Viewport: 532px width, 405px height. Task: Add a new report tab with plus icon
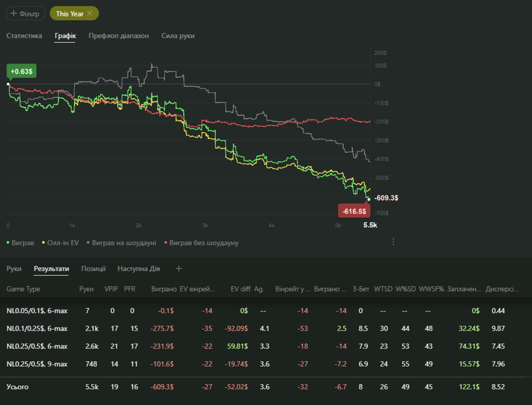(179, 269)
